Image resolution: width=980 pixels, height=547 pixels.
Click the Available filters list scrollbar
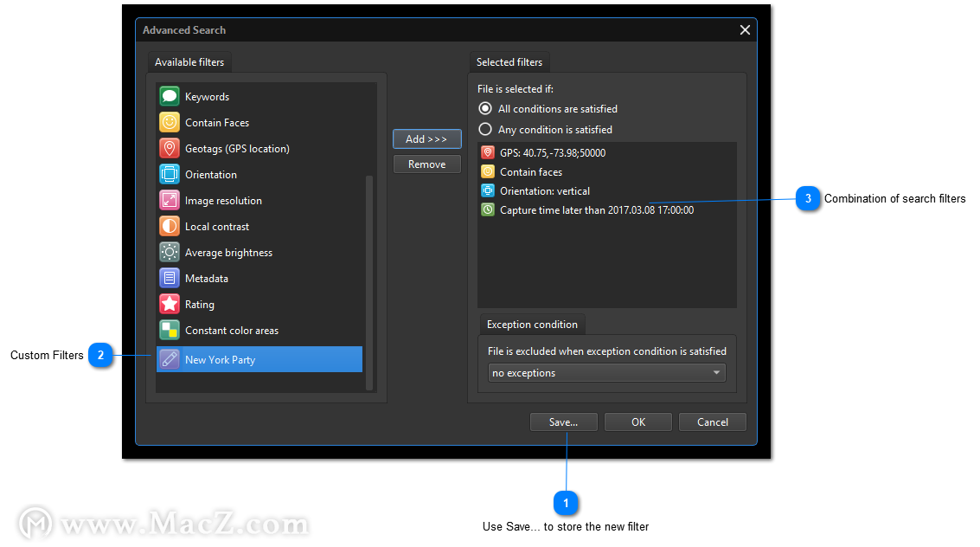369,282
